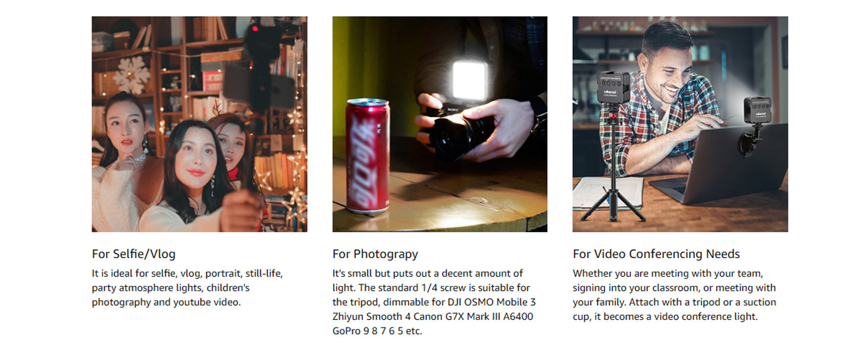Click the selfie/vlog photo of three women
Screen dimensions: 868x356
(x=199, y=124)
